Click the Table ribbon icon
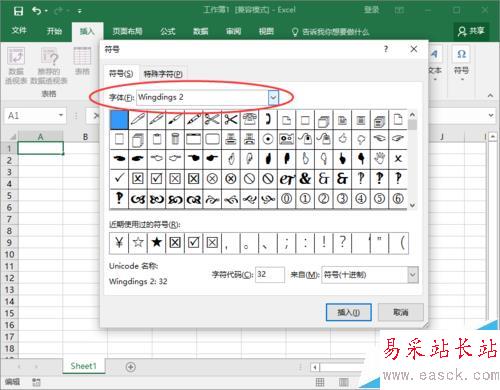Screen dimensions: 500x390 click(82, 61)
